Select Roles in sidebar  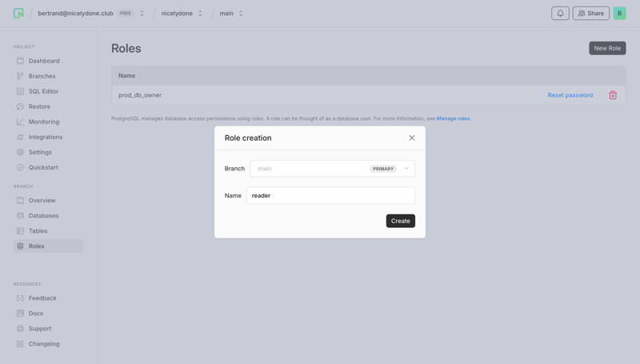(x=48, y=246)
